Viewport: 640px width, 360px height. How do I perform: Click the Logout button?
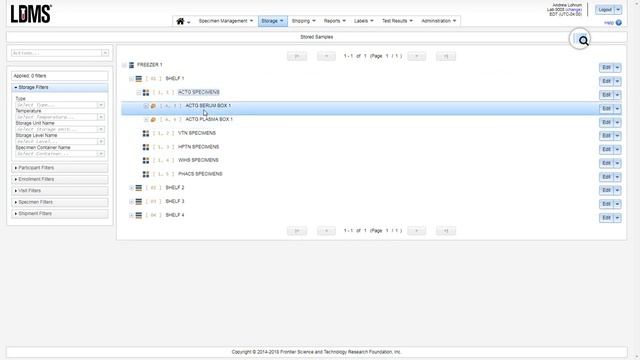[x=605, y=9]
